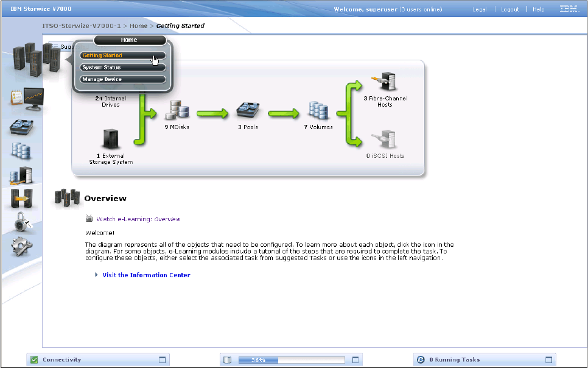The image size is (588, 368).
Task: Click Home in the breadcrumb path
Action: (x=138, y=26)
